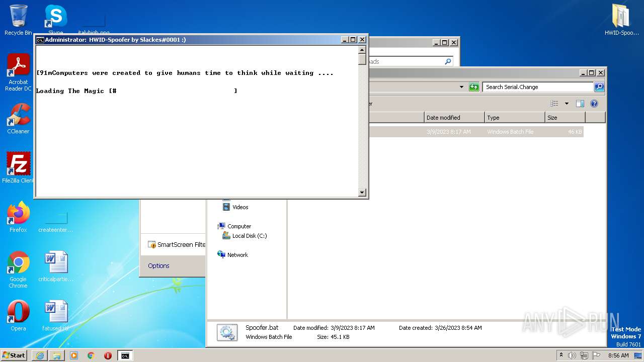Select Computer in the navigation pane
This screenshot has height=362, width=644.
click(x=234, y=226)
